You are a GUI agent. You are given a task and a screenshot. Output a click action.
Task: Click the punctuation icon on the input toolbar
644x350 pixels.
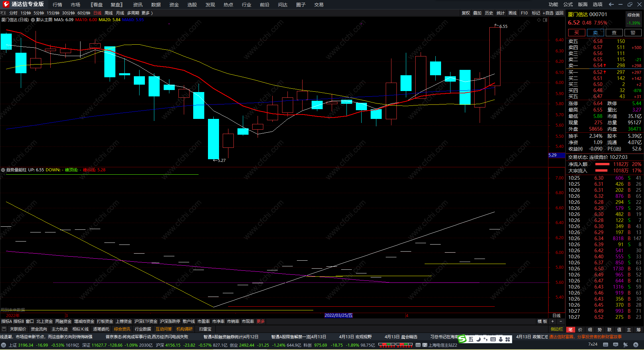pos(485,339)
